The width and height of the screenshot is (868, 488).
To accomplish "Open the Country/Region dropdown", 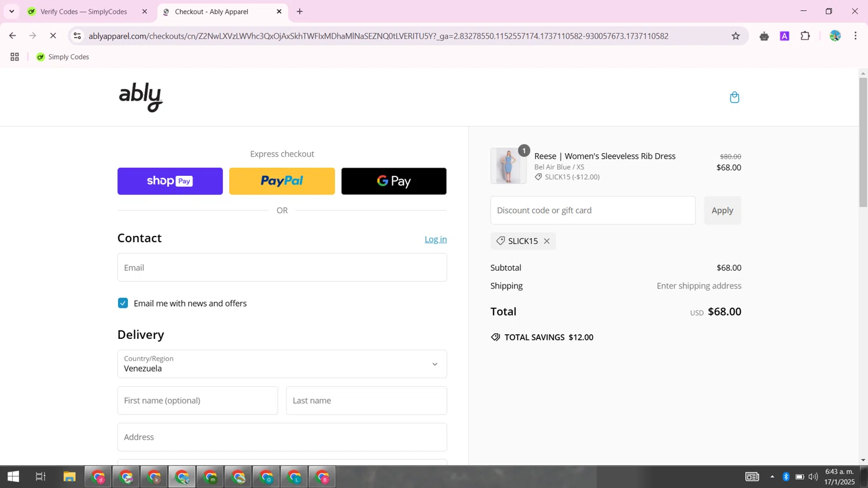I will click(x=282, y=364).
